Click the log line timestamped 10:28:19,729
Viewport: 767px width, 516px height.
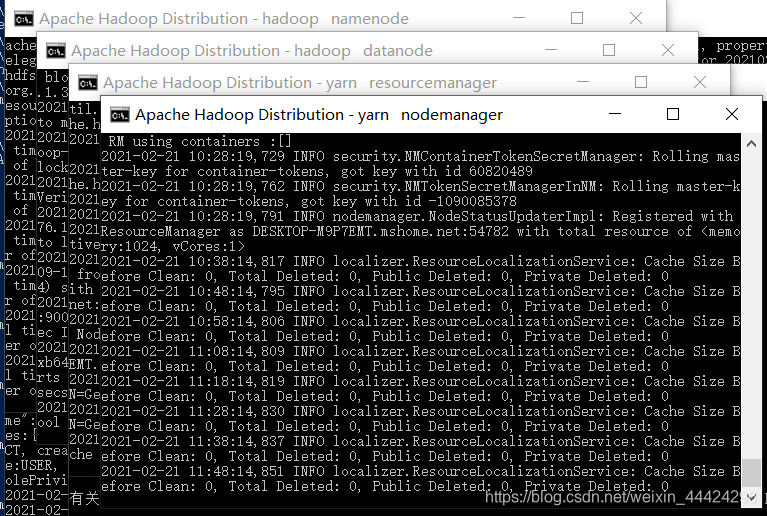point(420,157)
